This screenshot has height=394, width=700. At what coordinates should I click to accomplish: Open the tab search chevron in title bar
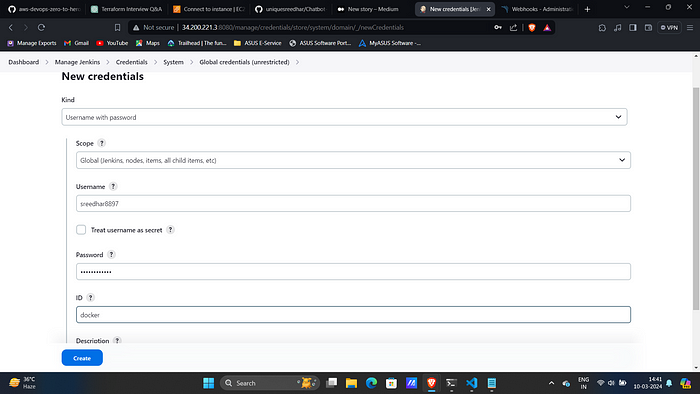[627, 7]
